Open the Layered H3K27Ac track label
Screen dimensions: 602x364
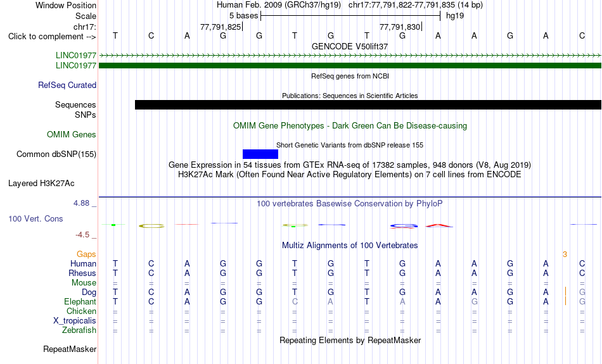click(41, 184)
